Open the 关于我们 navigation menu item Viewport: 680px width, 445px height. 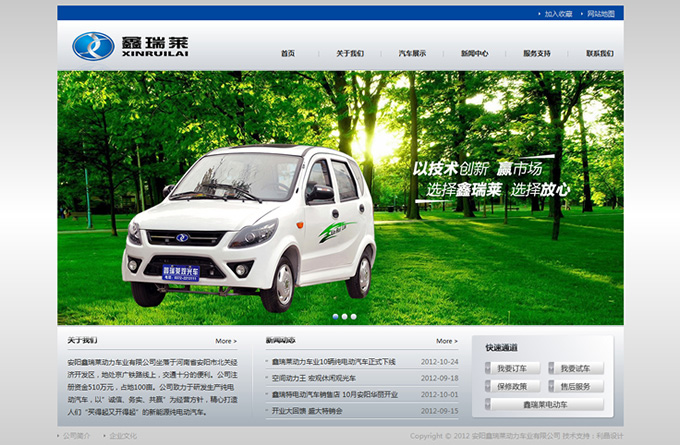point(350,53)
